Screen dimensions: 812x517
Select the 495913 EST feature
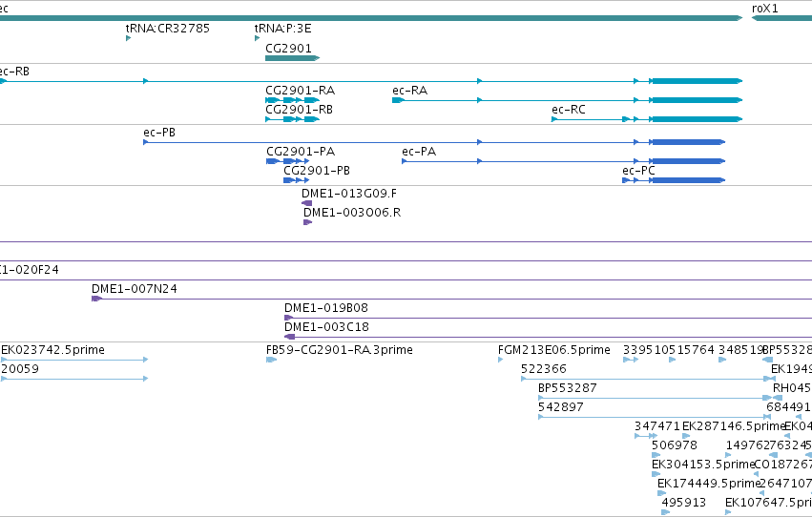665,512
